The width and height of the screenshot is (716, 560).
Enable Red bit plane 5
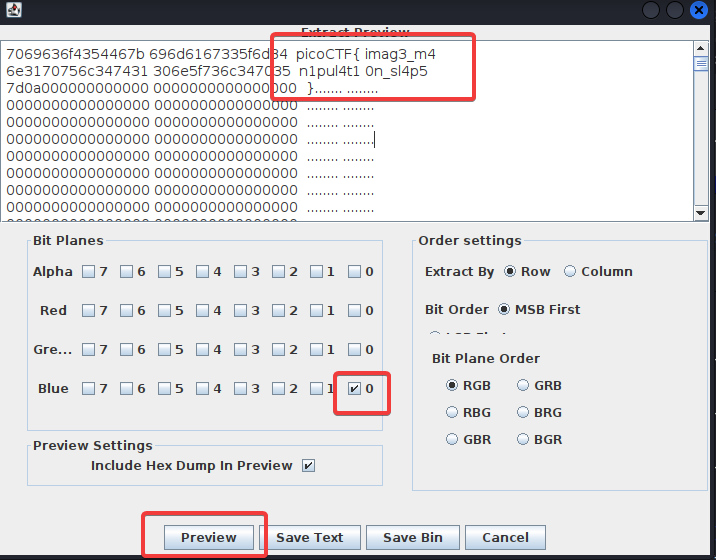point(164,311)
